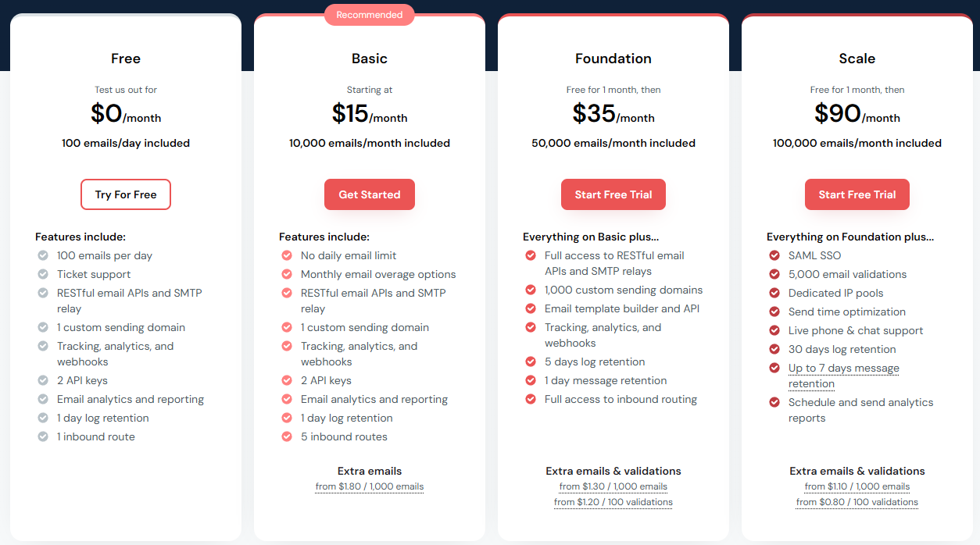Start the free trial for the Foundation plan
Image resolution: width=980 pixels, height=545 pixels.
pyautogui.click(x=613, y=194)
